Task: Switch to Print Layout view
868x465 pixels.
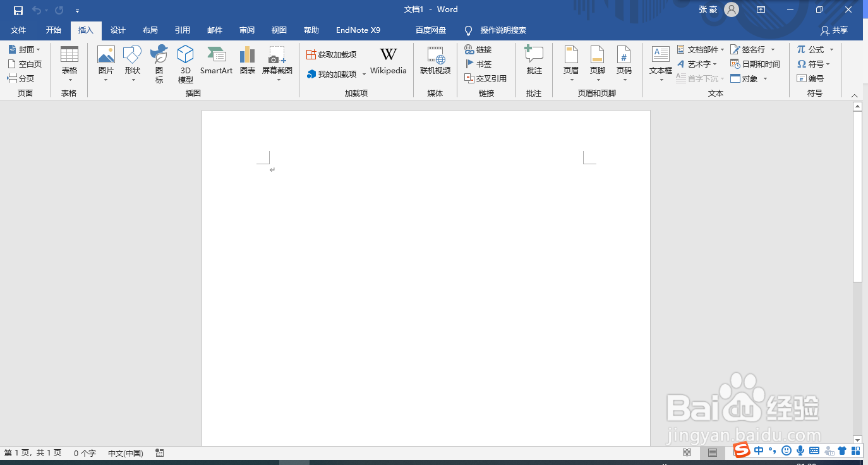Action: pyautogui.click(x=713, y=452)
